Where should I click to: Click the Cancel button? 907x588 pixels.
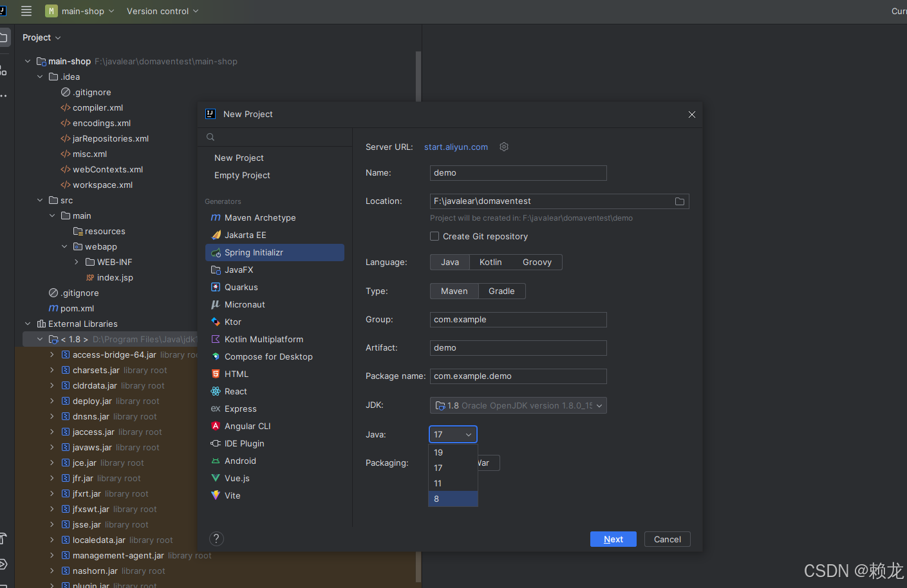point(668,539)
